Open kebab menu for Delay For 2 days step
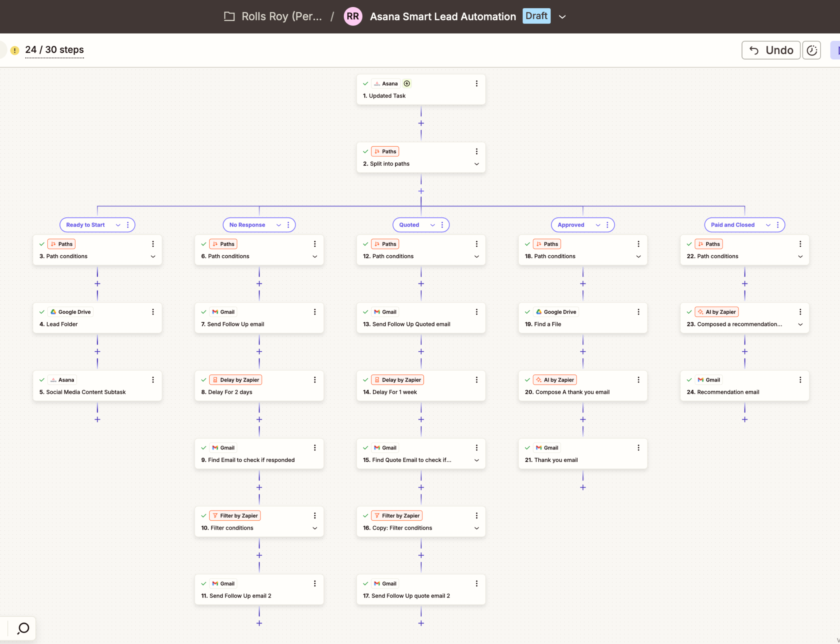 (315, 380)
